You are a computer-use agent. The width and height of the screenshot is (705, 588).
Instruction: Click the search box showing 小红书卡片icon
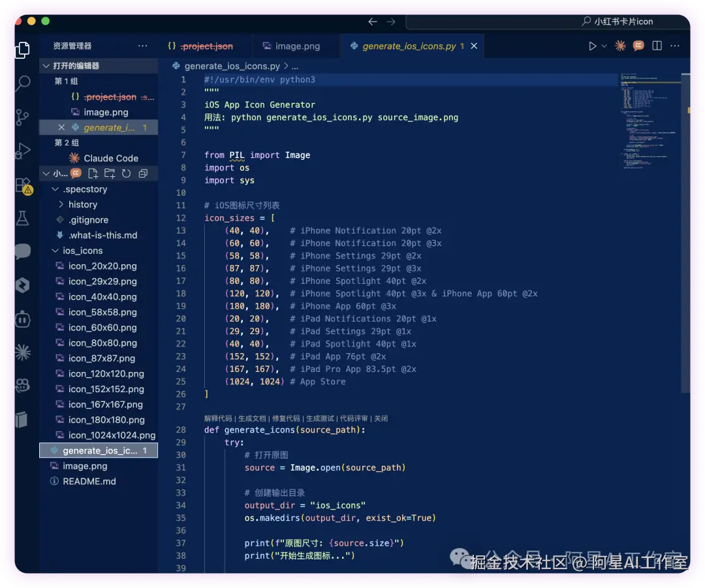pyautogui.click(x=548, y=22)
